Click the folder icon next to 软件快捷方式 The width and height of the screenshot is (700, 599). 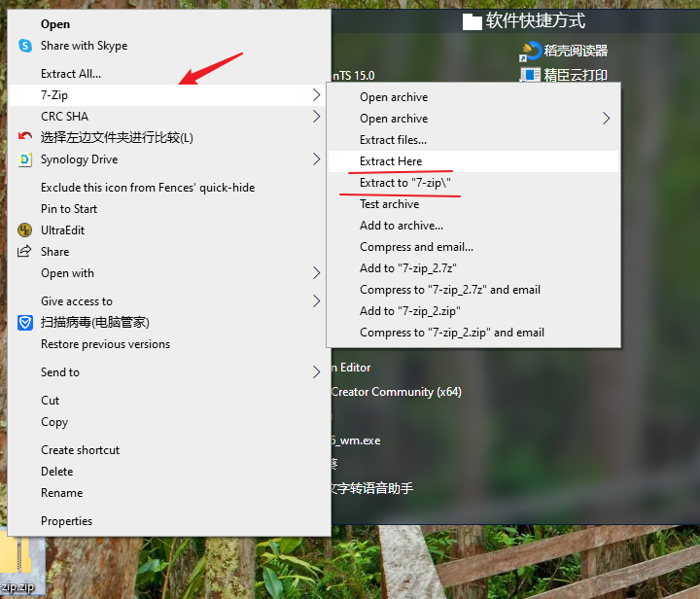click(x=472, y=21)
